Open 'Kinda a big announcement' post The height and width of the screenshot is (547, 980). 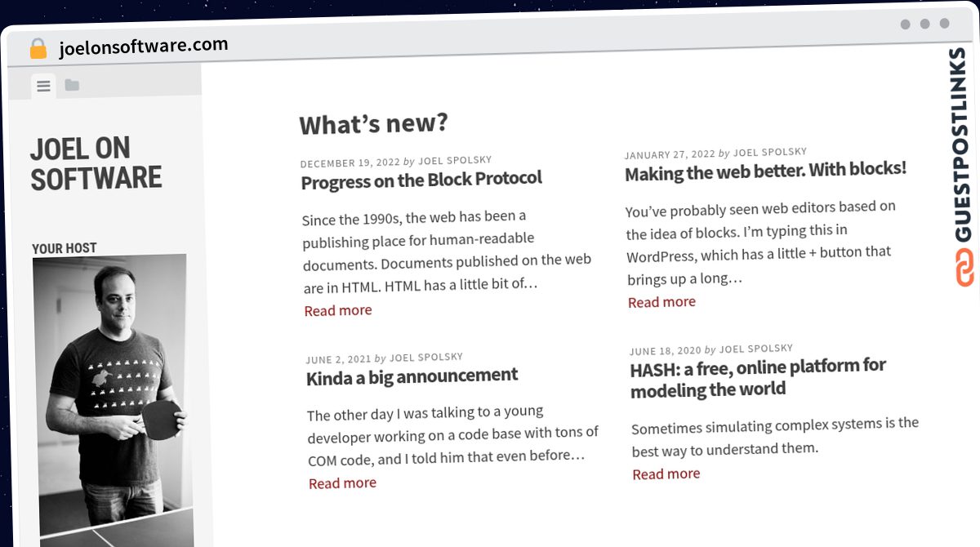pyautogui.click(x=412, y=376)
